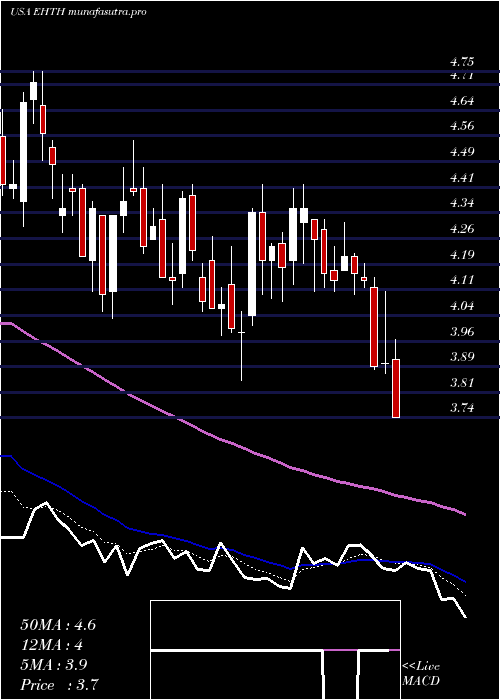Select the 4.11 price axis label
This screenshot has width=500, height=700.
tap(462, 280)
